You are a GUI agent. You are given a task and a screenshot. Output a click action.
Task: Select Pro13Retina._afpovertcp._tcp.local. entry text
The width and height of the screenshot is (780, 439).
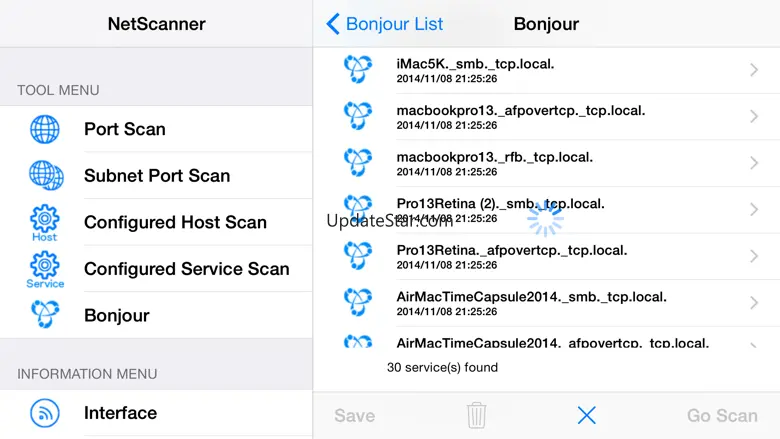[512, 251]
